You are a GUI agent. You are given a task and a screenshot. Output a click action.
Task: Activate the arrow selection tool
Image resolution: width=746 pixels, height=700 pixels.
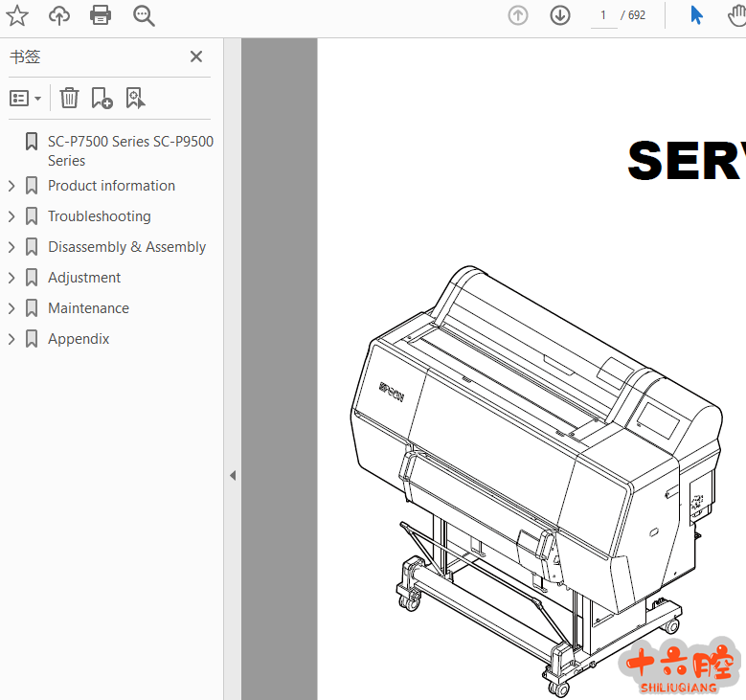697,15
